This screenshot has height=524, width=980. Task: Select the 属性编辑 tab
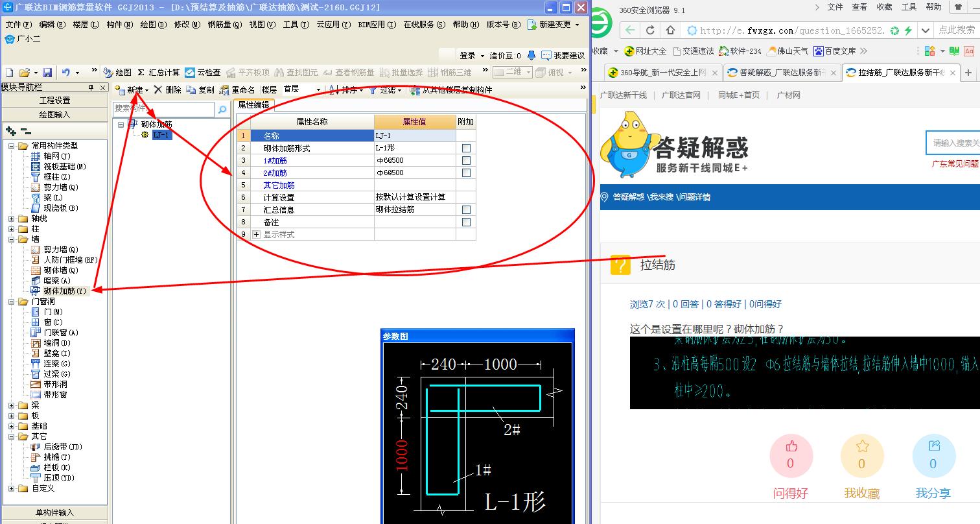253,104
